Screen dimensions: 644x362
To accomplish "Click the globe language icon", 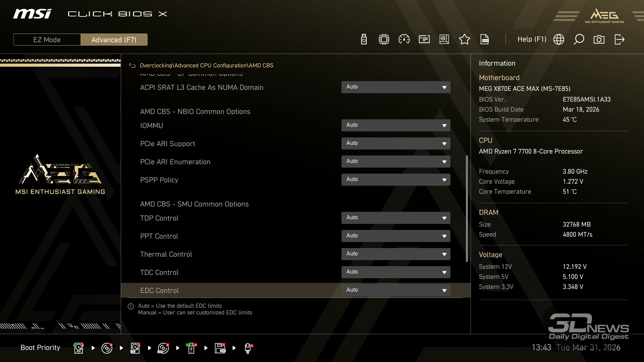I will 558,40.
